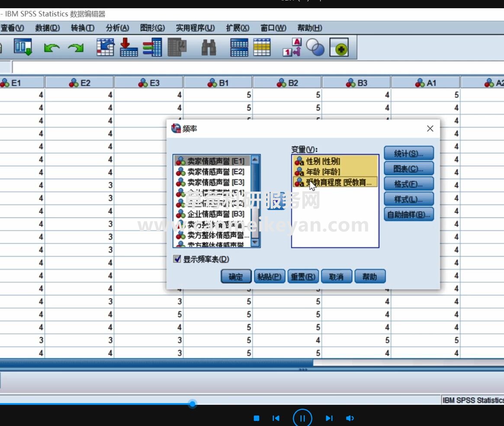Select 年龄 [年龄] in variables box
The height and width of the screenshot is (426, 504).
tap(335, 172)
